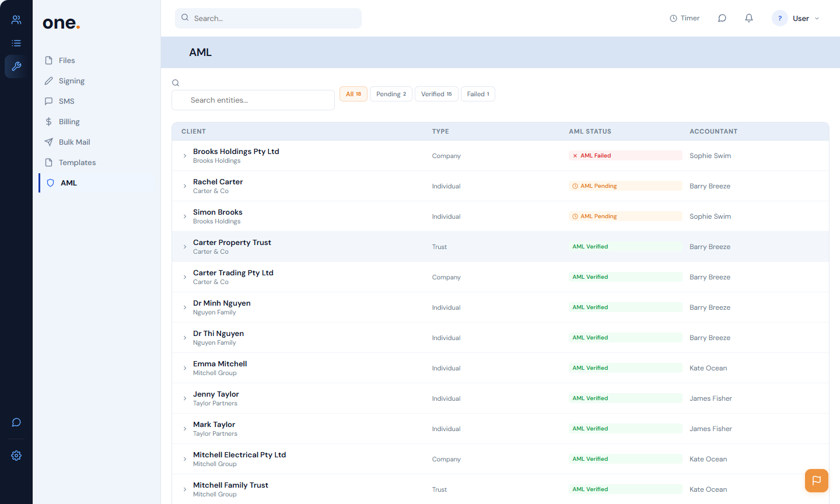Expand the Mitchell Electrical Pty Ltd row
The width and height of the screenshot is (840, 504).
point(185,459)
